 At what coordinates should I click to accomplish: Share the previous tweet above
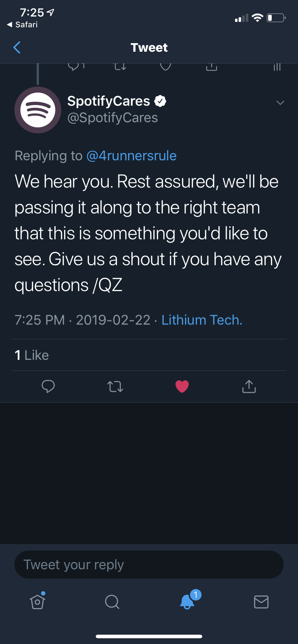click(x=212, y=66)
